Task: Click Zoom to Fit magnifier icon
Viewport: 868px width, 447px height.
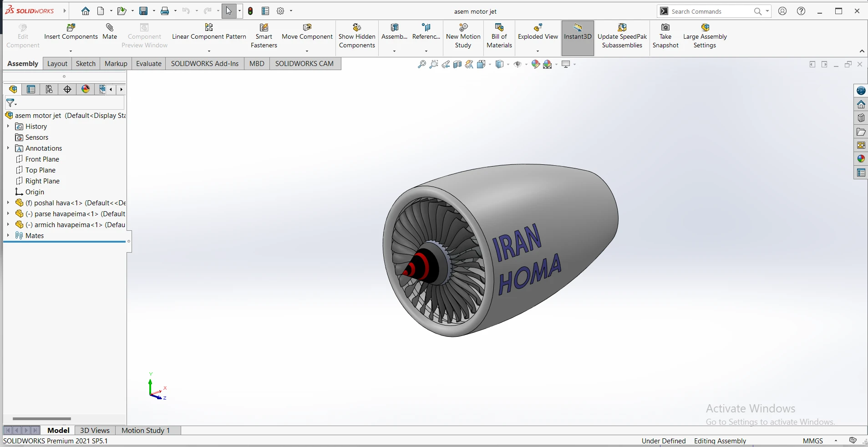Action: 422,65
